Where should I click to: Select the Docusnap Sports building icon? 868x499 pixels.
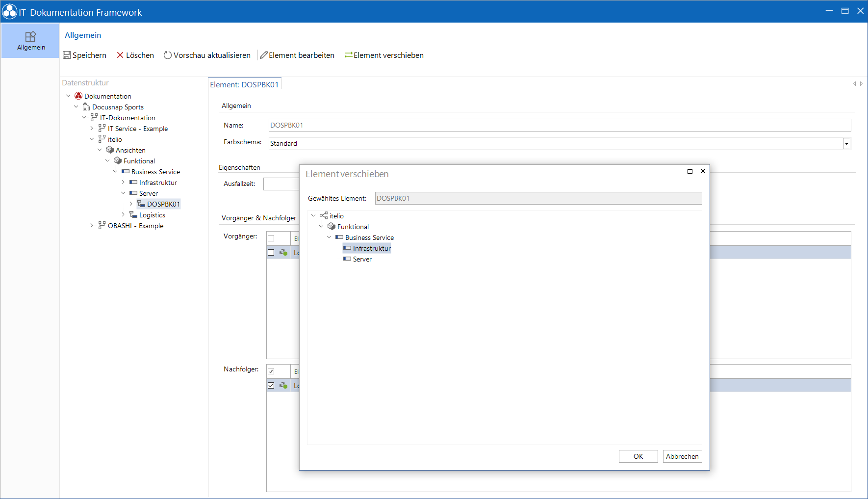[x=86, y=106]
